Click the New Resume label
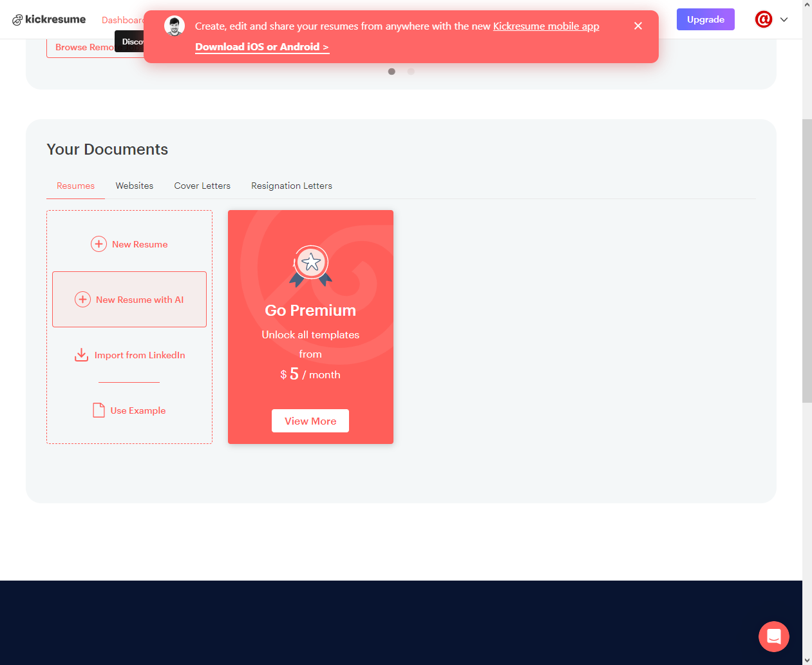812x665 pixels. coord(140,244)
